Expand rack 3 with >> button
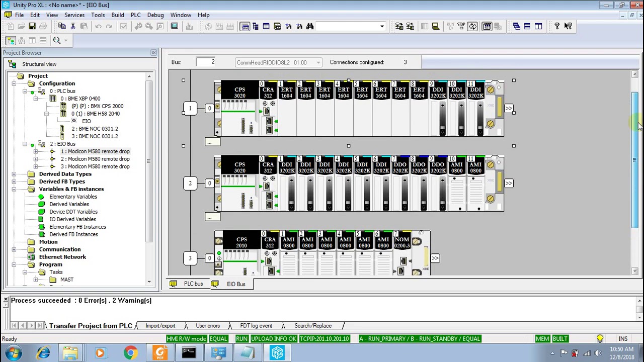This screenshot has height=362, width=644. click(435, 258)
